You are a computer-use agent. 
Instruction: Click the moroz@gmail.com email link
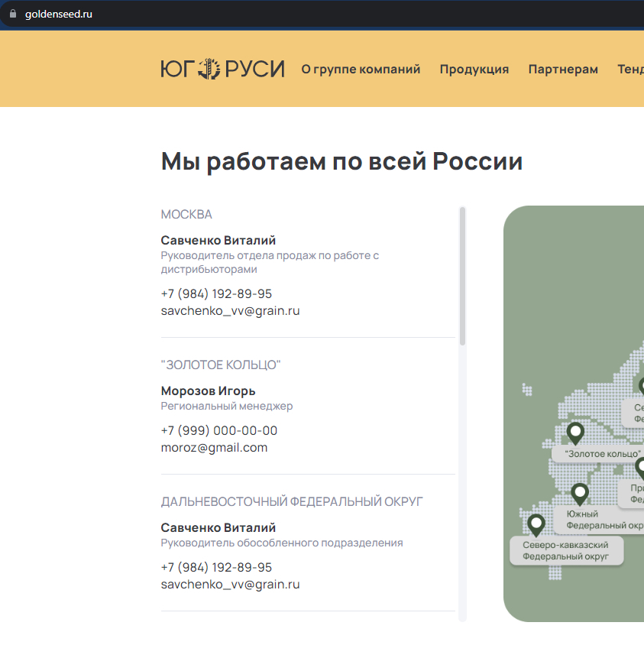[214, 448]
